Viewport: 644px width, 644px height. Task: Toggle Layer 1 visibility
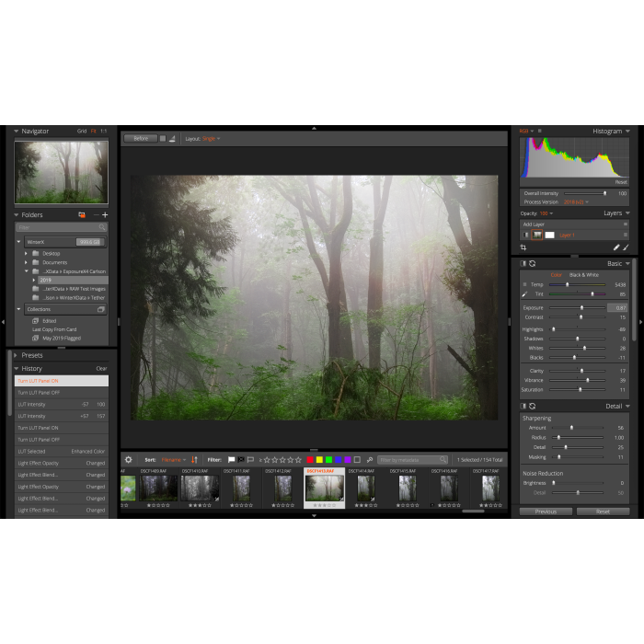coord(525,235)
